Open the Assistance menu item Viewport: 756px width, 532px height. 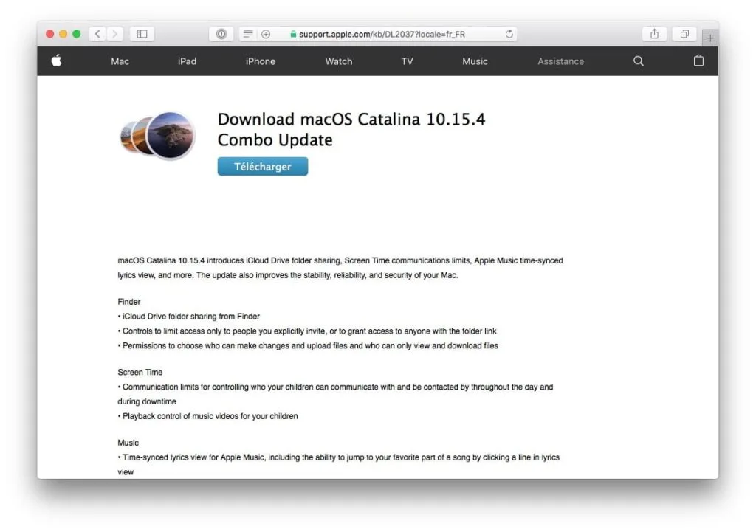pos(561,61)
